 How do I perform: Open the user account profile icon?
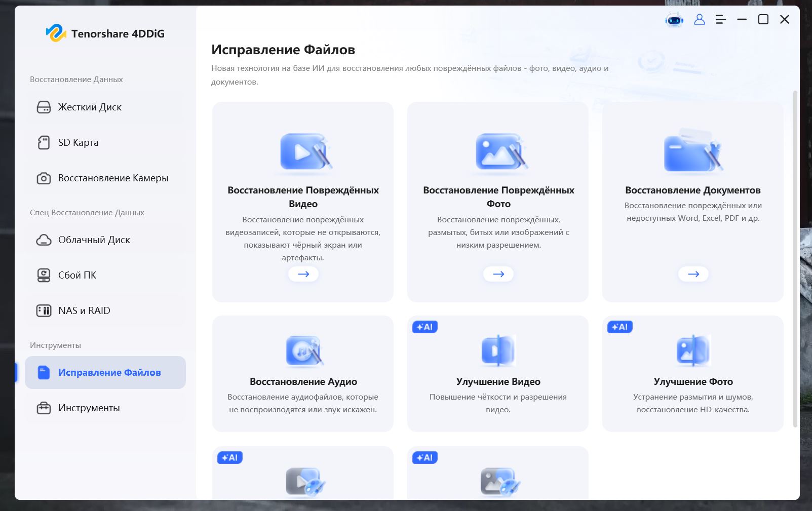(700, 19)
